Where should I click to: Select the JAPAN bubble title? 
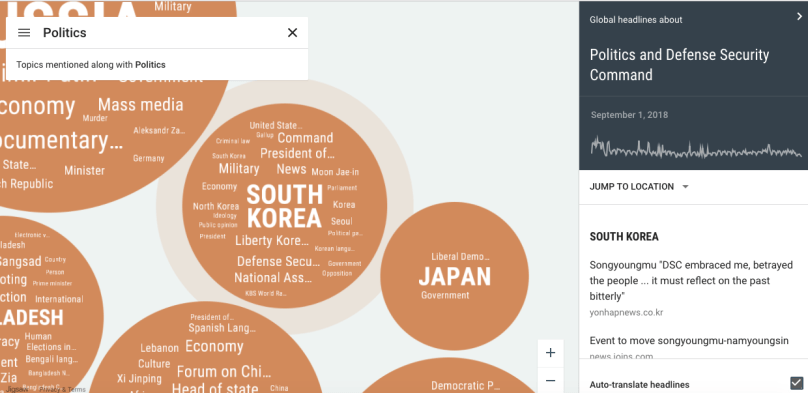(x=454, y=277)
